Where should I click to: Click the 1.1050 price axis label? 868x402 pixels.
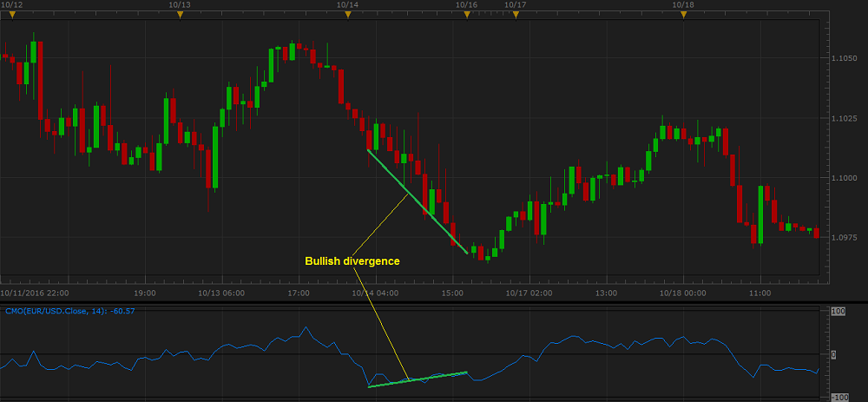845,58
